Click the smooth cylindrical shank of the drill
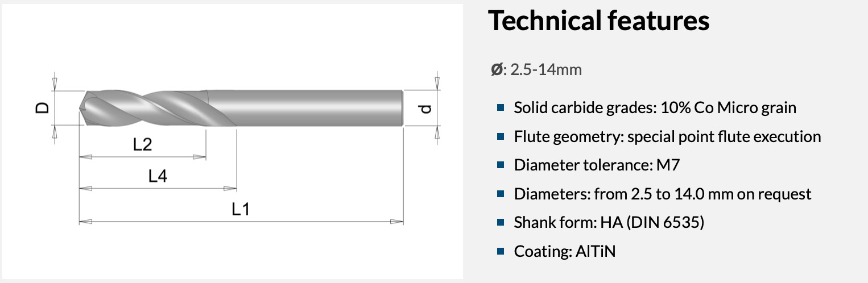Viewport: 868px width, 283px height. [x=319, y=108]
